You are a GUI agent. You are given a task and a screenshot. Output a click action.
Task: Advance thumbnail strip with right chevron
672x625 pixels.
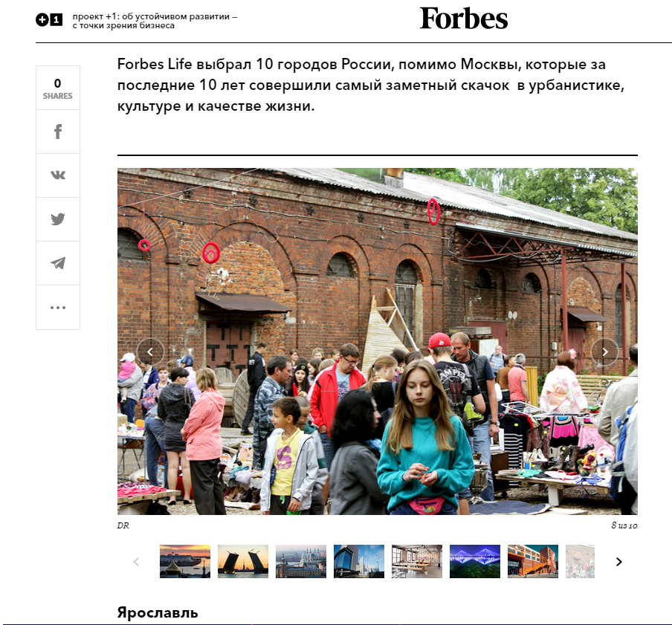pos(619,562)
